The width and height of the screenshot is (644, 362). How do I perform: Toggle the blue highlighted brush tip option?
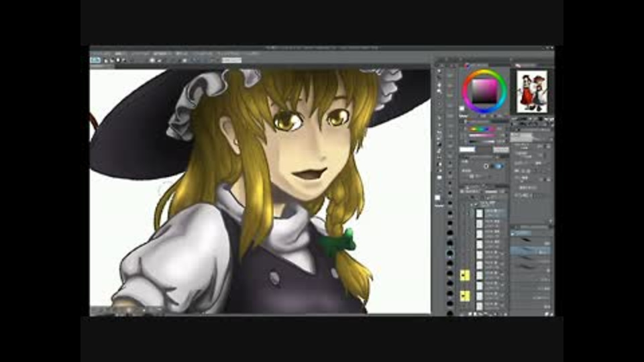coord(498,166)
